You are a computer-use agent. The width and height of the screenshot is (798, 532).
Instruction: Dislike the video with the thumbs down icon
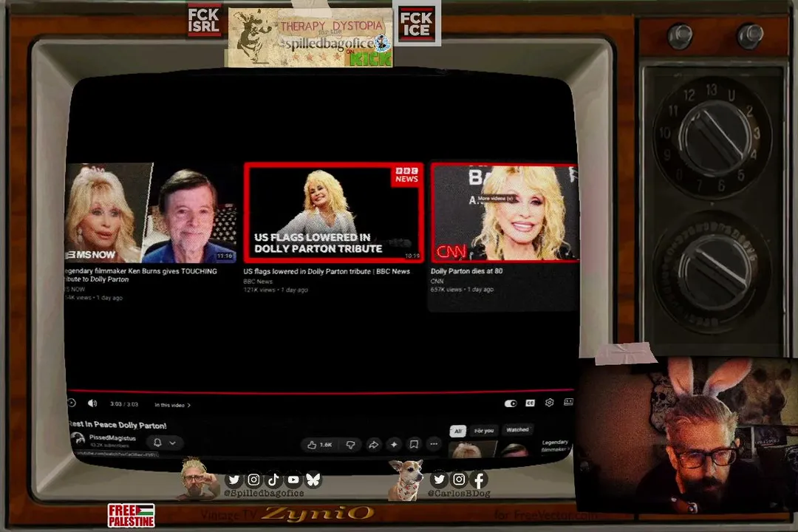(x=351, y=444)
